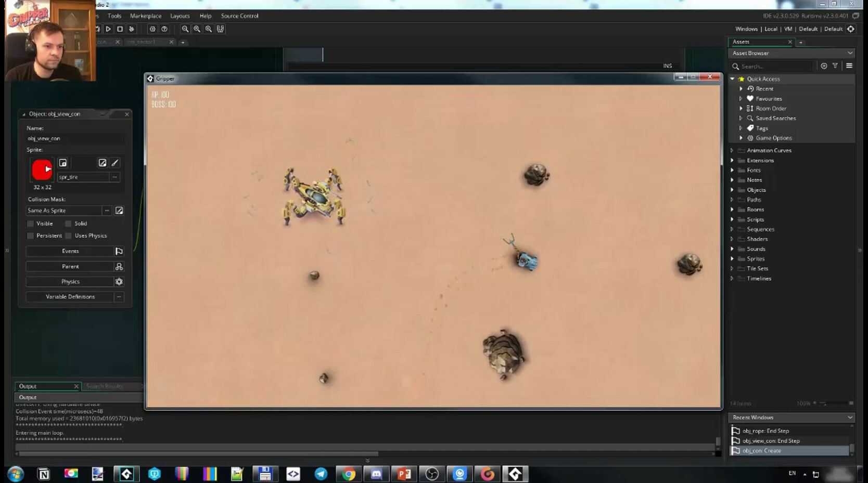
Task: Click the edit collision mask icon
Action: (x=119, y=211)
